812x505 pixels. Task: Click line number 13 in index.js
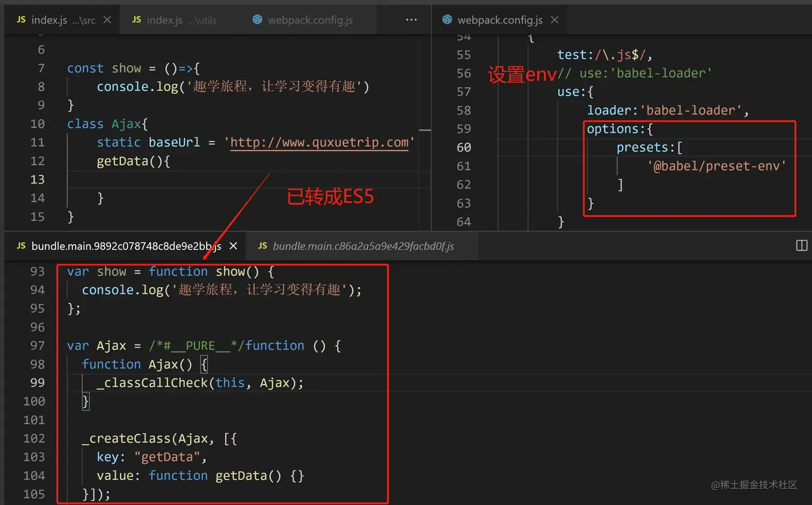(38, 180)
